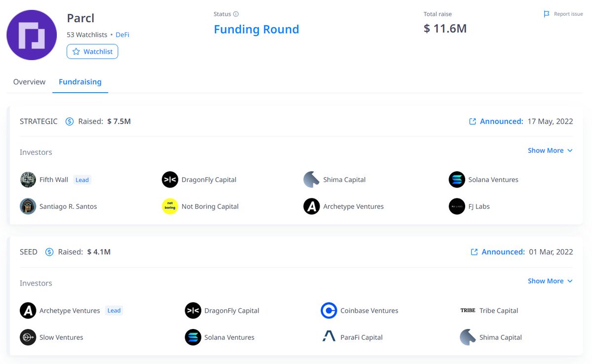Click the Not Boring Capital yellow icon
Image resolution: width=592 pixels, height=364 pixels.
(x=170, y=206)
